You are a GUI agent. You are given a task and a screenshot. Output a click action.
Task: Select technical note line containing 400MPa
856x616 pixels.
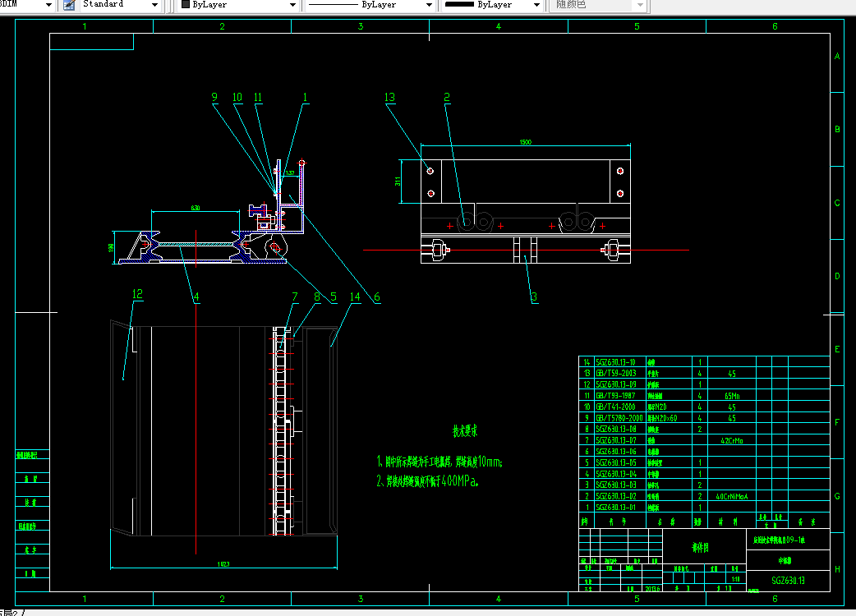click(427, 480)
